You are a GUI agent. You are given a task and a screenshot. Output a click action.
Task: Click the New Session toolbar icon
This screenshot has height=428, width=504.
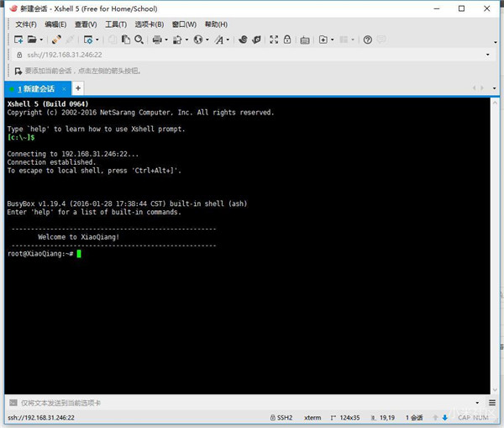(18, 40)
